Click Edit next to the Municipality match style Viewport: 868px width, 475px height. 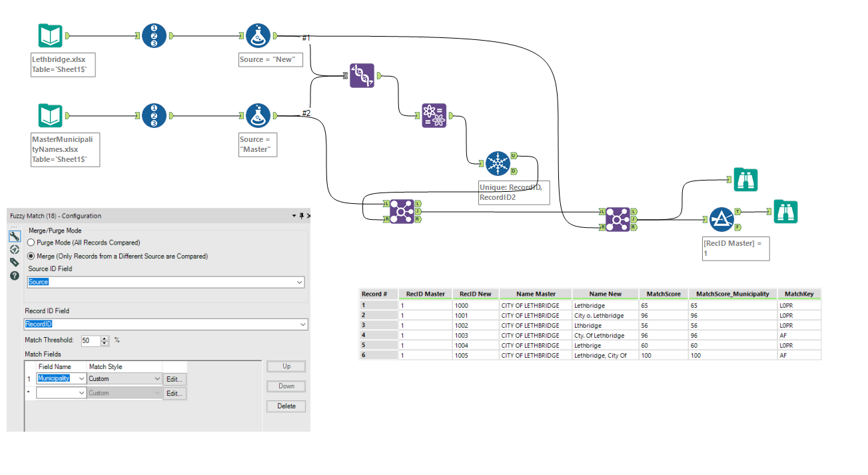tap(174, 379)
